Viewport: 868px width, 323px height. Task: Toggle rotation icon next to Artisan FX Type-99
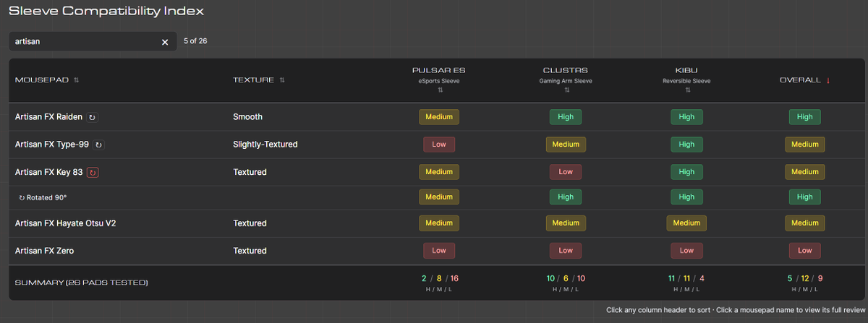(99, 145)
